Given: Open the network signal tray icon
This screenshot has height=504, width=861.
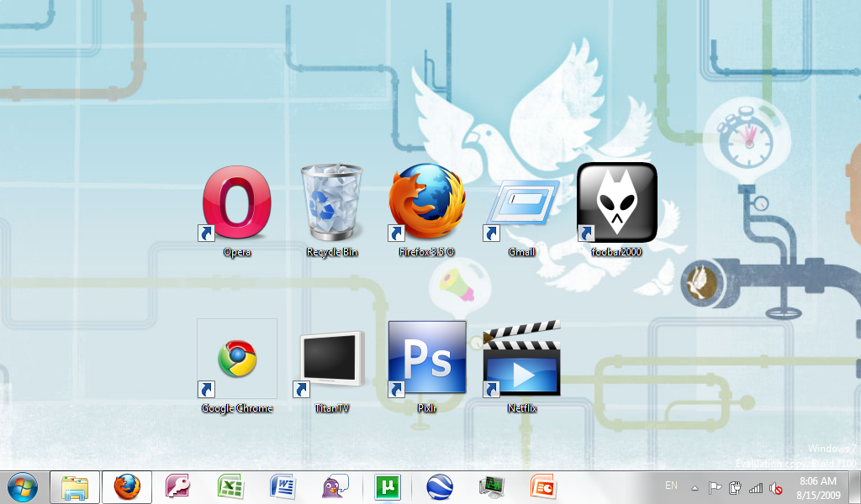Looking at the screenshot, I should tap(756, 487).
